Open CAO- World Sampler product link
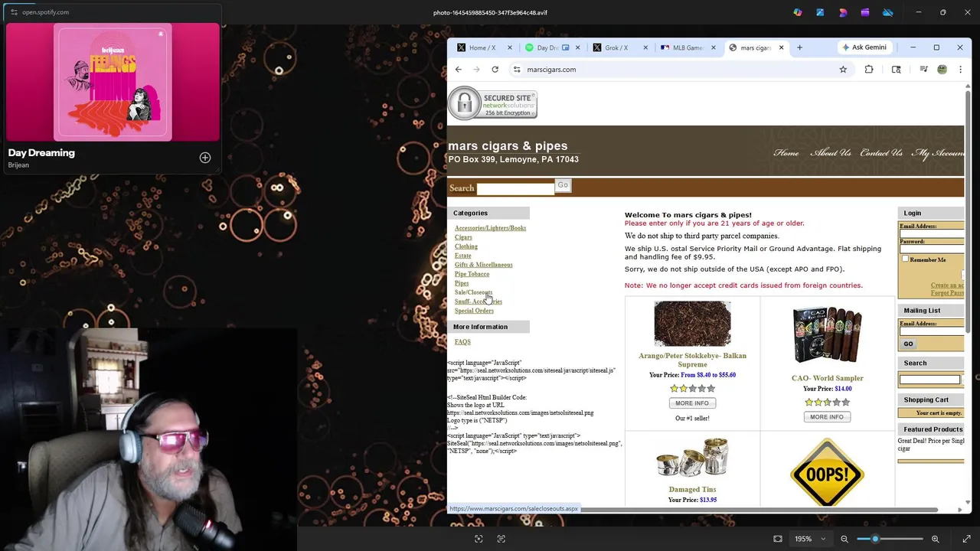 (x=827, y=378)
